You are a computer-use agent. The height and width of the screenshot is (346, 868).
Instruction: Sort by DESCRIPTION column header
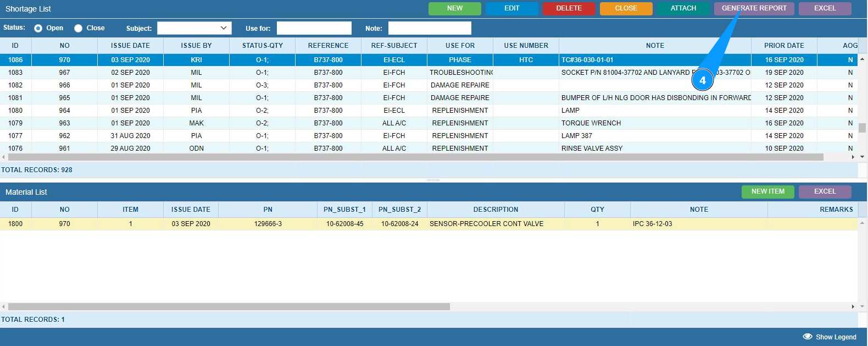pyautogui.click(x=496, y=210)
